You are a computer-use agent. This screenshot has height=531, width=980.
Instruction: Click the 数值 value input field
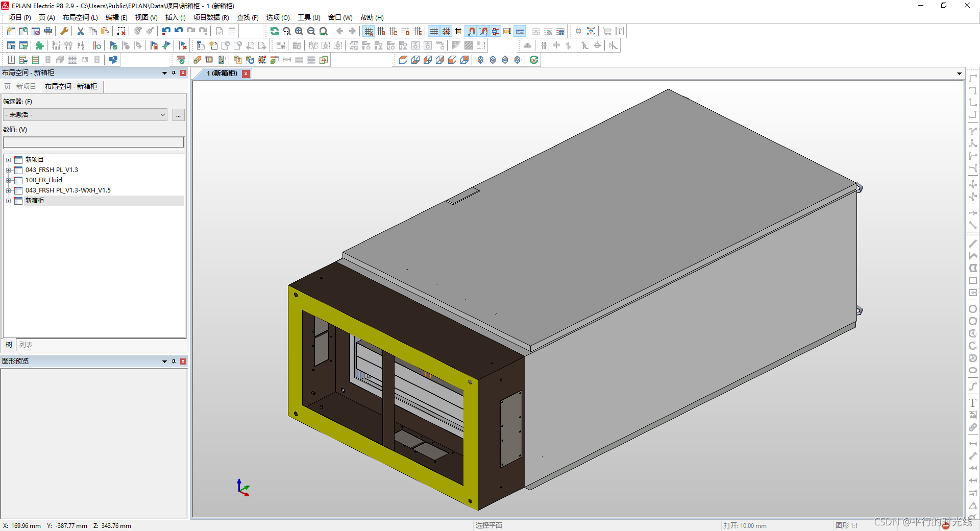coord(93,142)
